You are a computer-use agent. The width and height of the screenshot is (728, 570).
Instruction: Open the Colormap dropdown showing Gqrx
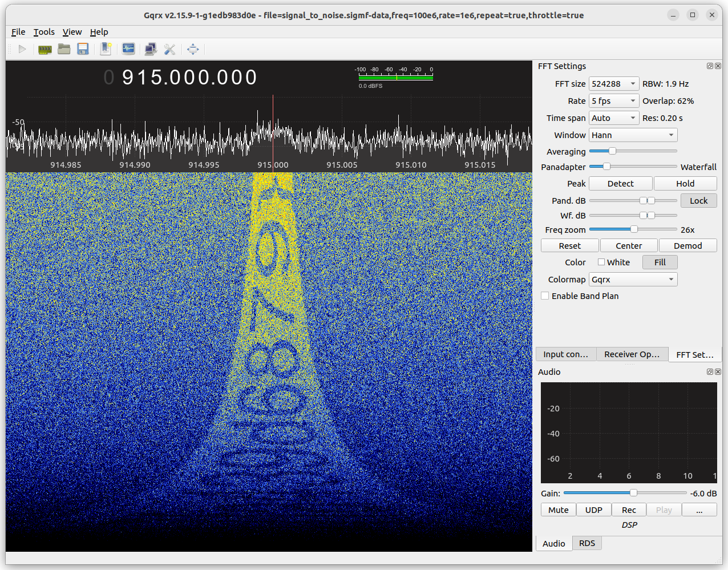coord(633,279)
